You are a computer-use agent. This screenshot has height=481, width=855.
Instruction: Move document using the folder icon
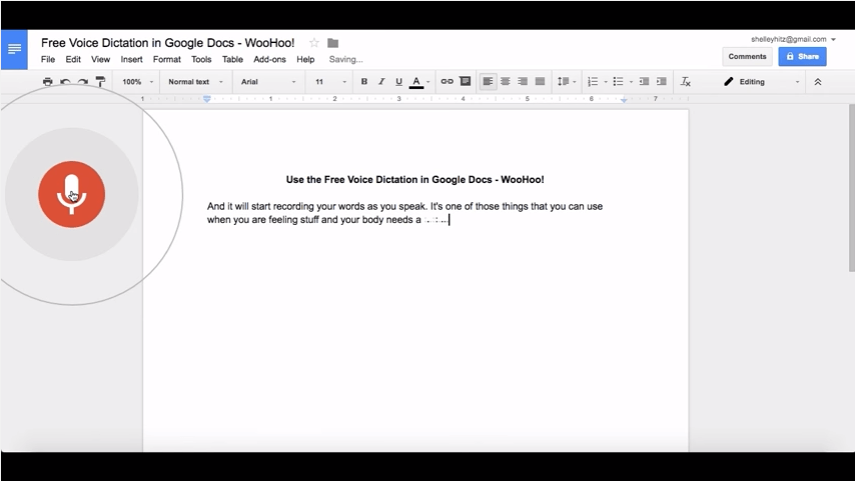[333, 43]
